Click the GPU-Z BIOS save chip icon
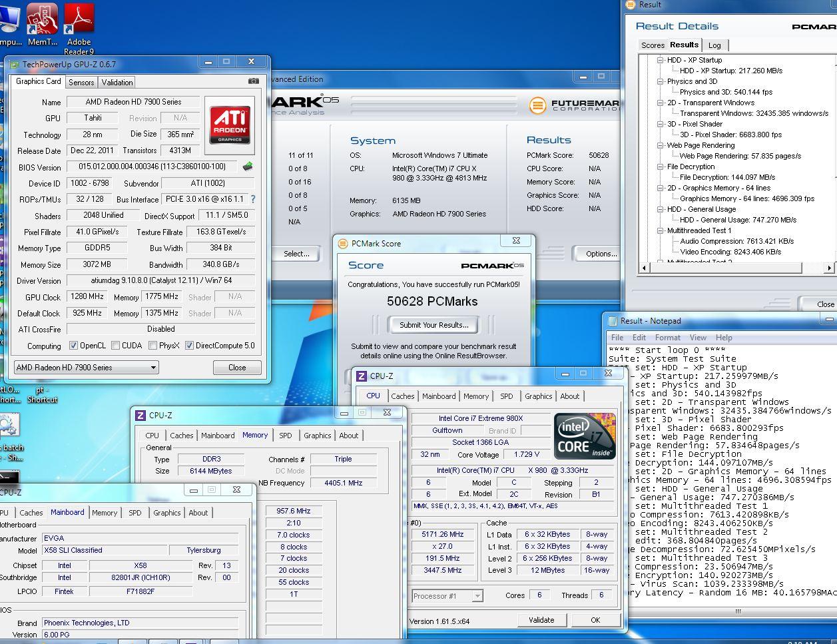Viewport: 837px width, 644px height. coord(248,166)
